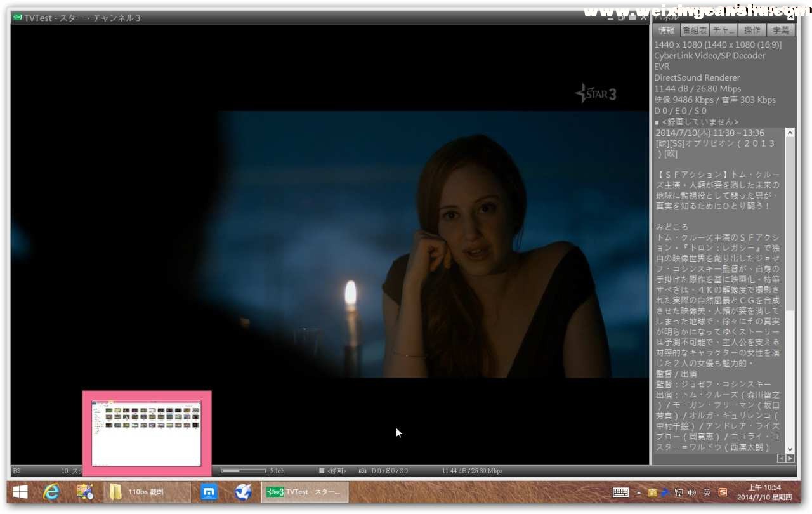This screenshot has height=514, width=812.
Task: Open the on-screen keyboard tray icon
Action: [x=620, y=492]
